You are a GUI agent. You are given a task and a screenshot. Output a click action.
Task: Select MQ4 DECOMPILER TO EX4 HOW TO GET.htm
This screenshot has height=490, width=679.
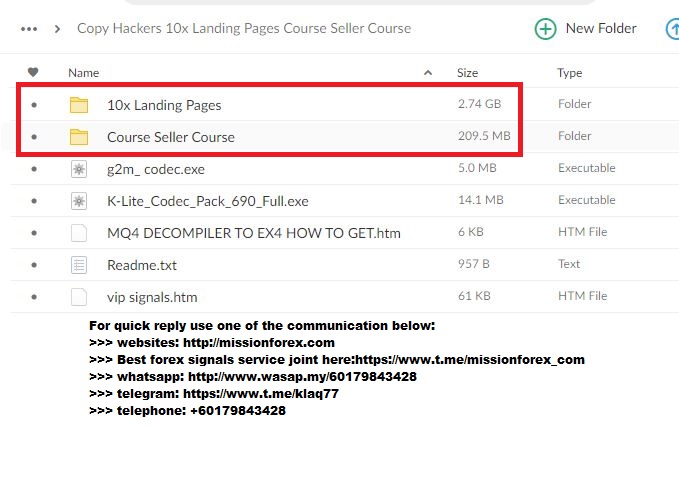pos(254,233)
